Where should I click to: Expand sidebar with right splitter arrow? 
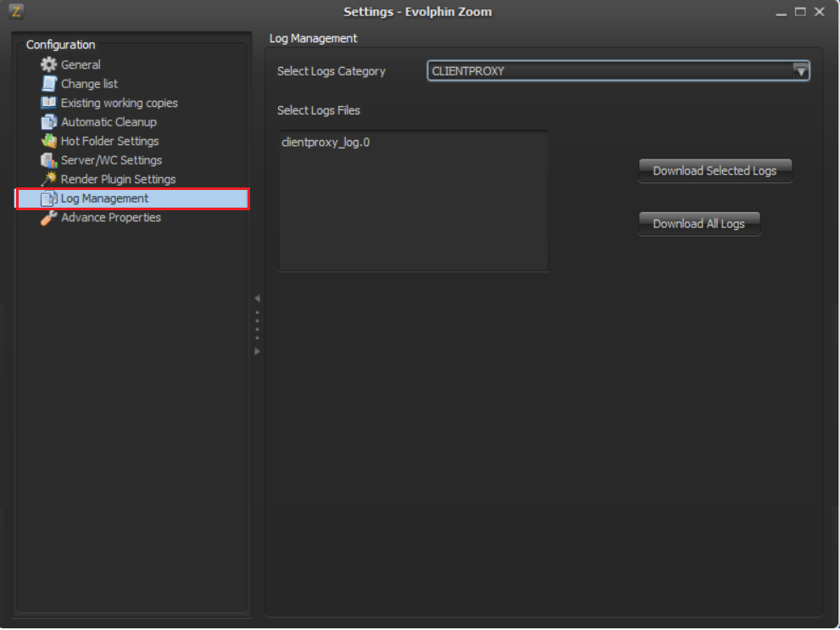(257, 352)
